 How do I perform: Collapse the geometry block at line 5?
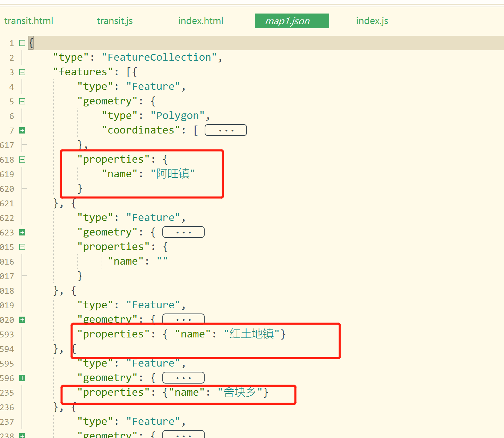point(22,101)
